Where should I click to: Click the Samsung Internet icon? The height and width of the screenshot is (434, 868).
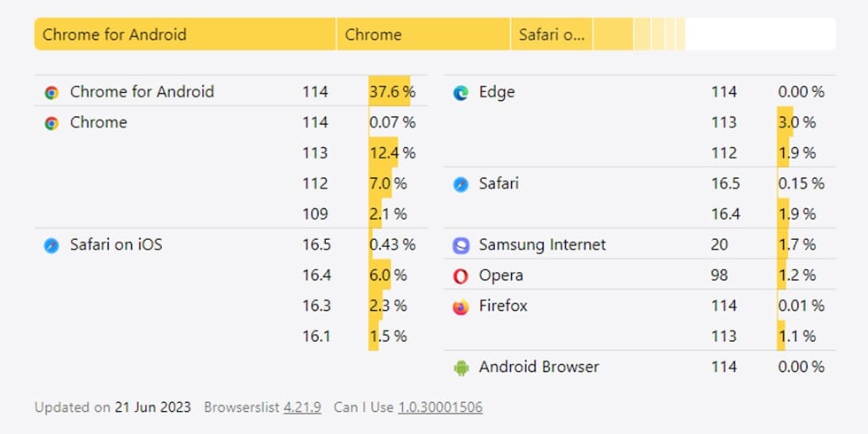pos(461,245)
